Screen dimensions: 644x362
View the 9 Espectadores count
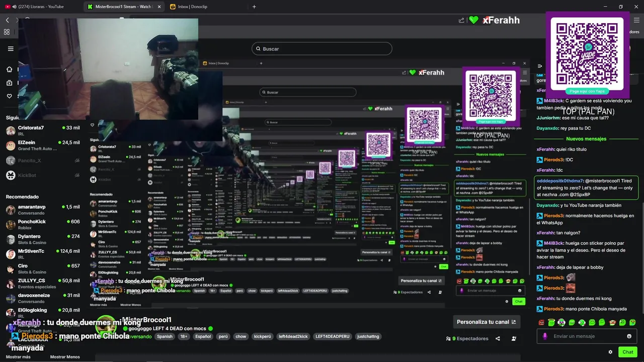coord(467,338)
